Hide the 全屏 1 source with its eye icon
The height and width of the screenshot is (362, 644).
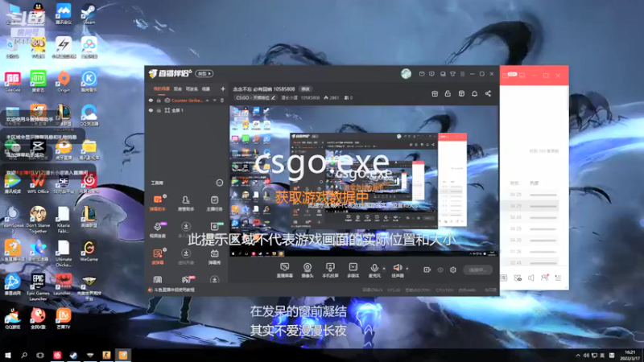pos(151,110)
